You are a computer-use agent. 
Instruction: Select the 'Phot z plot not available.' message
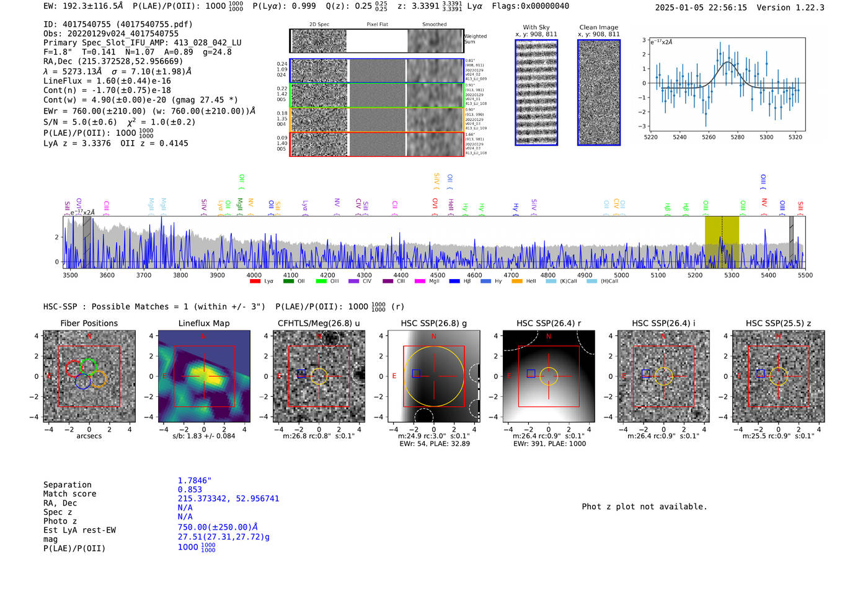(x=644, y=507)
